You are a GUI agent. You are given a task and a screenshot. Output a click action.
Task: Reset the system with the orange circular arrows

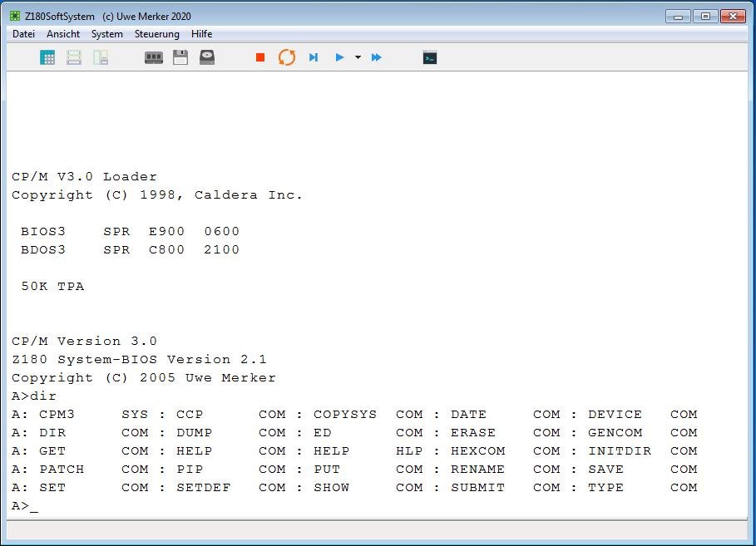click(x=287, y=58)
